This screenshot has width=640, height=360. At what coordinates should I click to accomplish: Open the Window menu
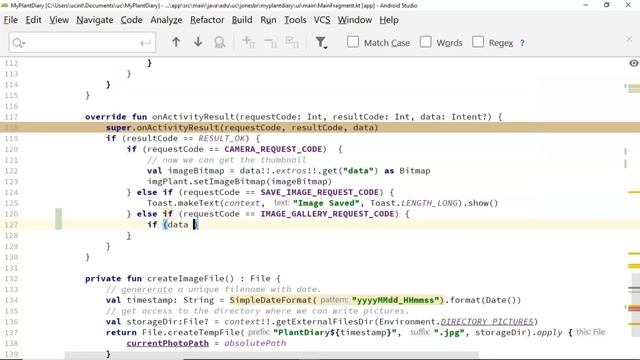355,20
